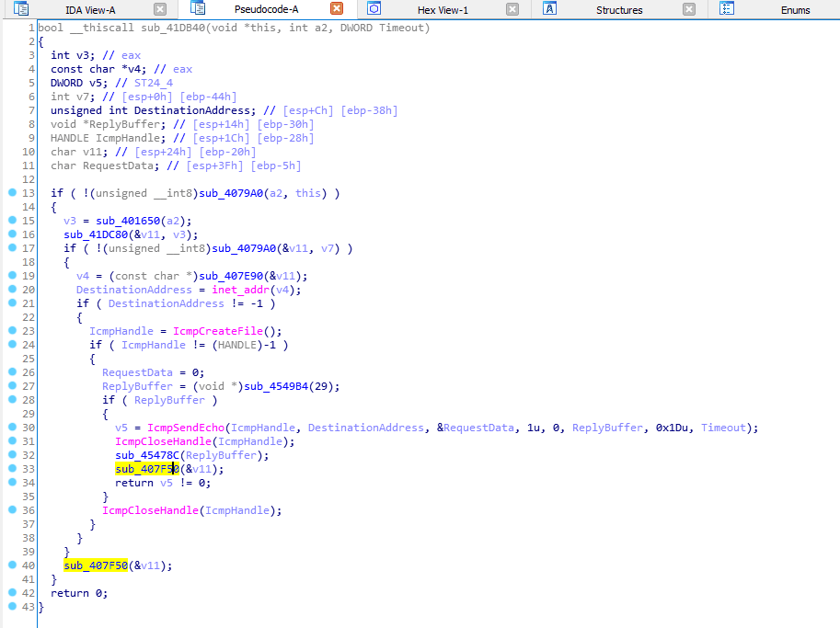Click highlighted sub_407F50 on line 40

pos(96,565)
